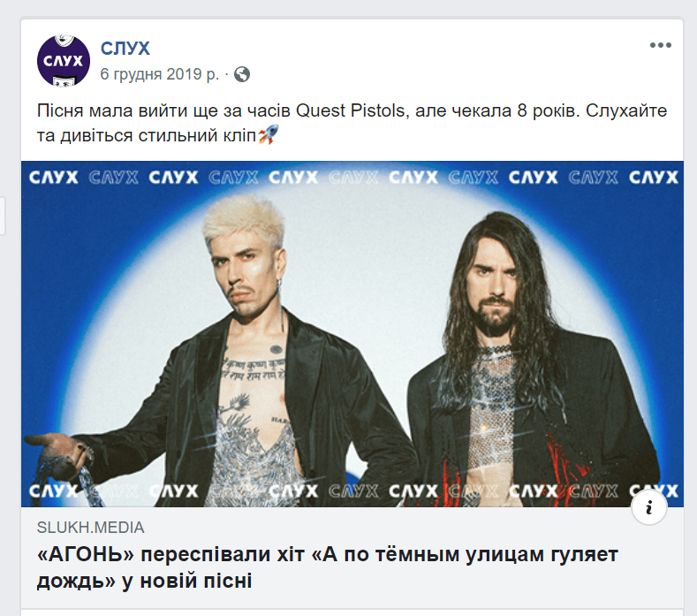The width and height of the screenshot is (697, 616).
Task: Click the СЛУХ round profile avatar
Action: tap(63, 61)
